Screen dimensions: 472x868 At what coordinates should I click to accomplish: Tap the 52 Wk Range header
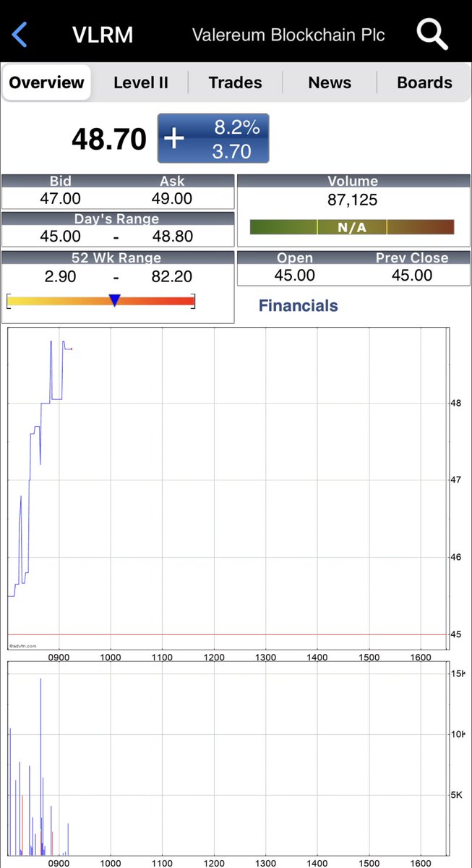[x=117, y=258]
